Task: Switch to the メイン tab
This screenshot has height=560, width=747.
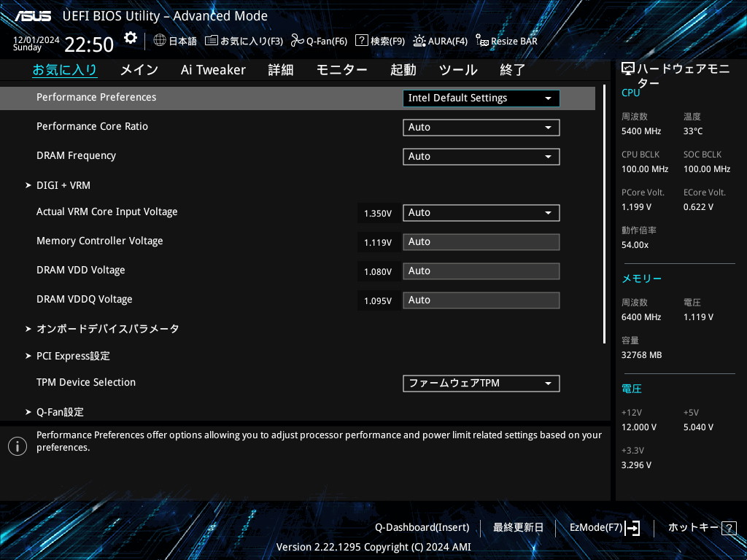Action: tap(139, 70)
